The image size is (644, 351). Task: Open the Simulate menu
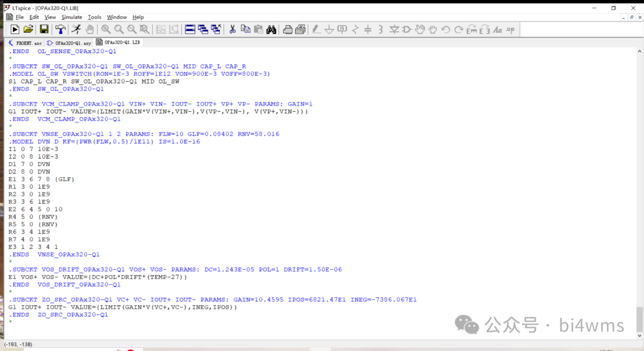[72, 17]
